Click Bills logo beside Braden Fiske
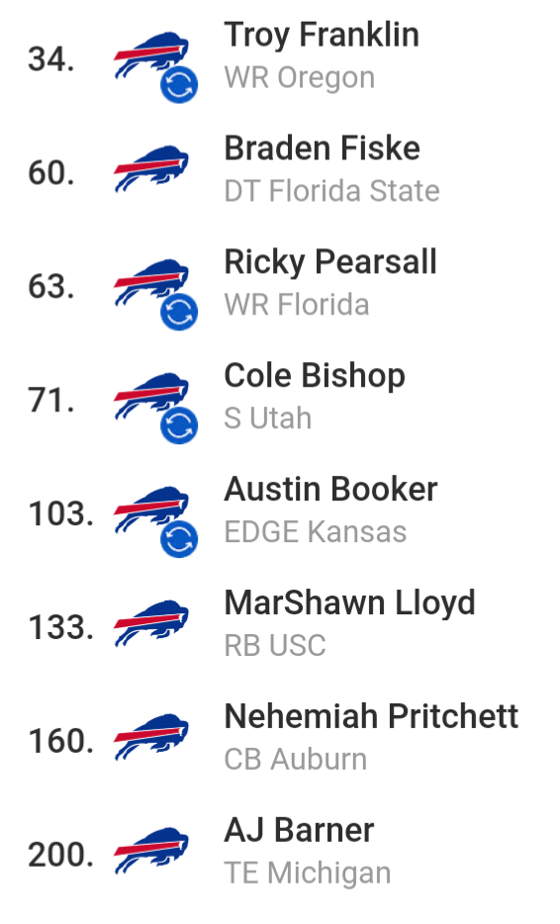The width and height of the screenshot is (560, 924). (151, 169)
